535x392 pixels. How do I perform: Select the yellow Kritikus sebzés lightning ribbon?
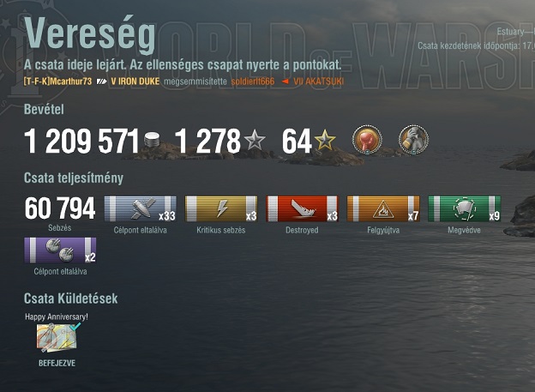click(221, 208)
